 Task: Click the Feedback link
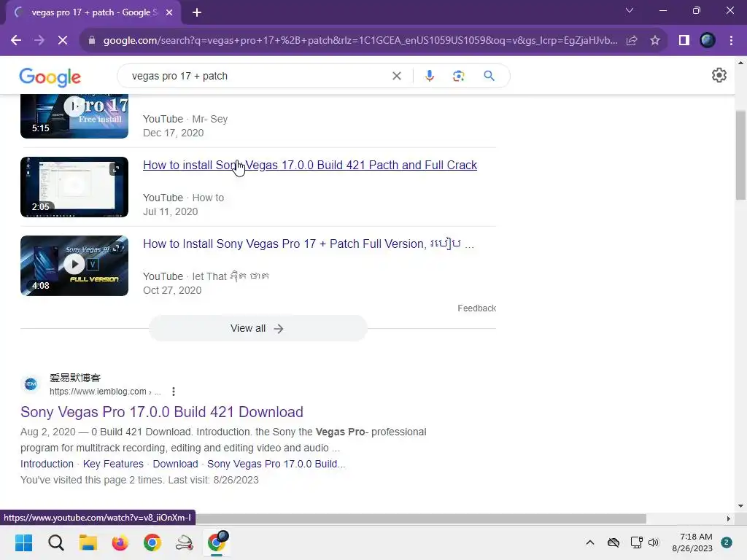click(x=476, y=308)
